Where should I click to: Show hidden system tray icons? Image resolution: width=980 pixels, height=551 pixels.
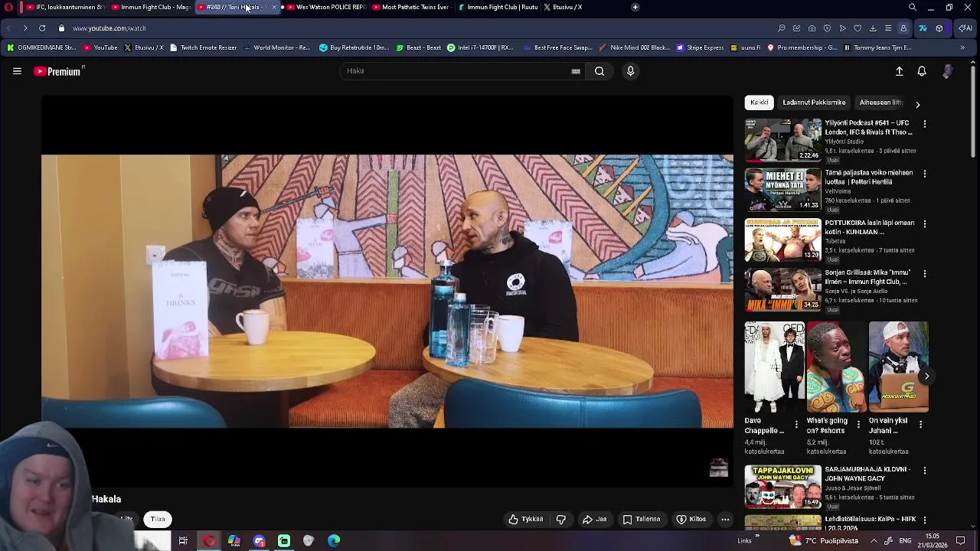(x=874, y=540)
